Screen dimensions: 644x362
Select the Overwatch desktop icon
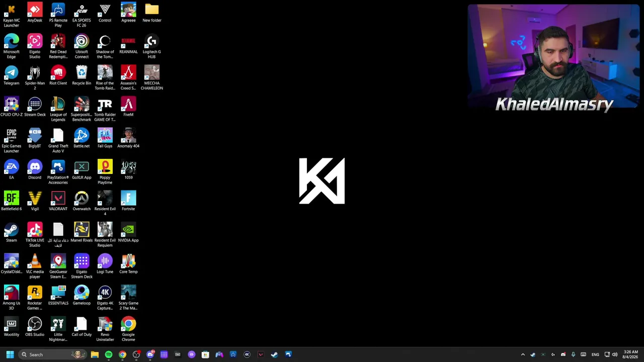82,202
